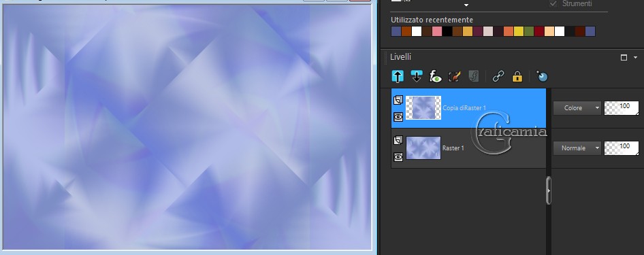Open the layer effects fx icon
The width and height of the screenshot is (644, 255).
[x=436, y=76]
